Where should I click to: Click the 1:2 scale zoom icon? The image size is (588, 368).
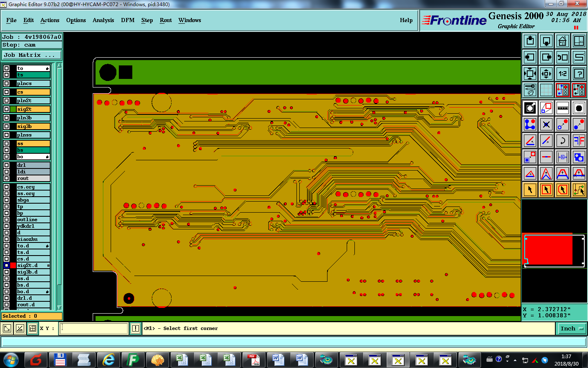point(563,74)
